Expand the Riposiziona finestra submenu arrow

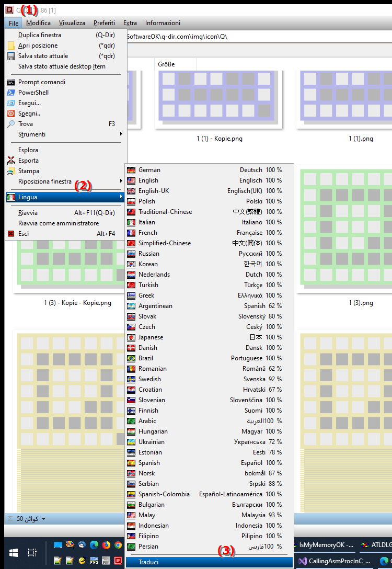(121, 181)
